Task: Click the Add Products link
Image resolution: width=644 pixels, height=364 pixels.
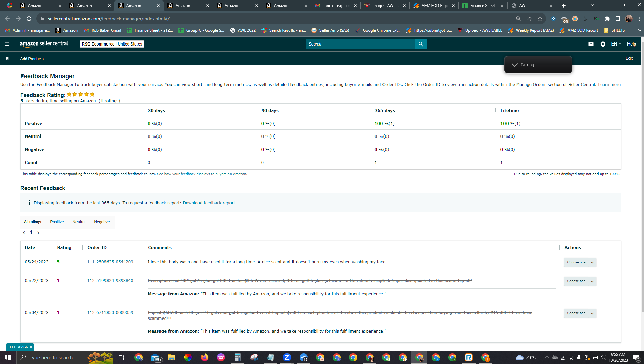Action: [x=32, y=59]
